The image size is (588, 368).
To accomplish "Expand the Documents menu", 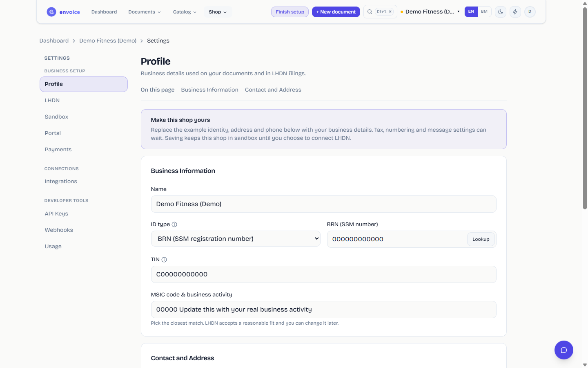I will click(145, 12).
